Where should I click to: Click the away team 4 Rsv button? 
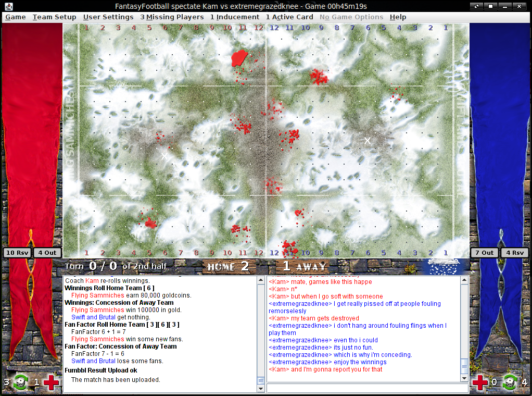coord(515,253)
